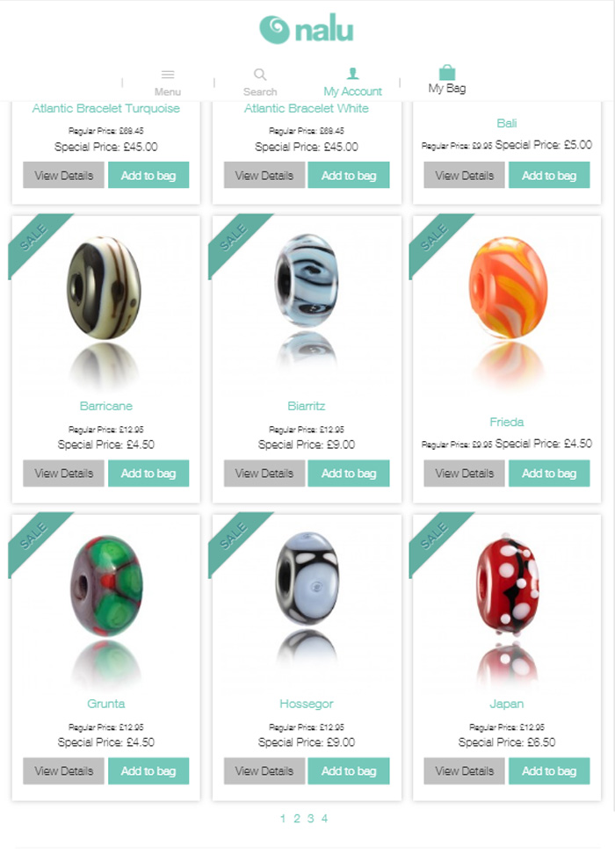Click the Search magnifier icon
Viewport: 615px width, 868px height.
tap(260, 74)
